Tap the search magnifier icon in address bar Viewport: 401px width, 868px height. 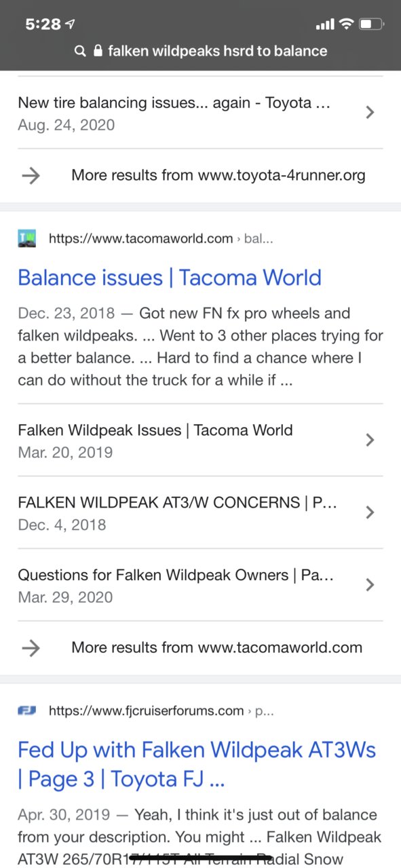[x=80, y=51]
